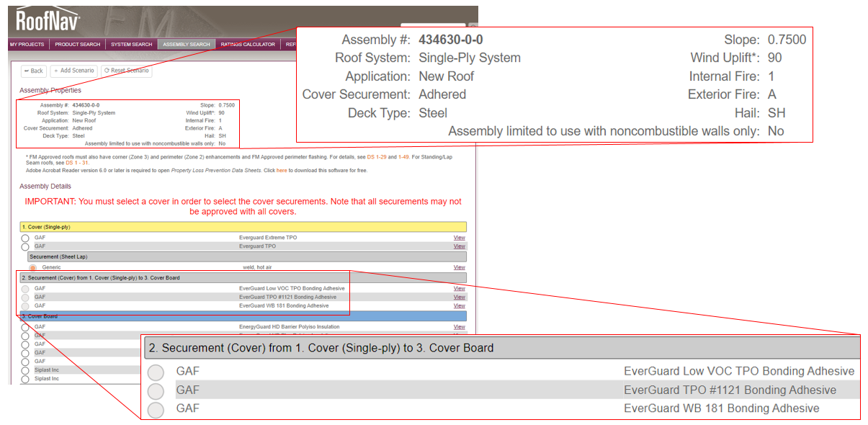Select GAF EnergyGuard HD Barrier Polyiso radio

click(25, 328)
